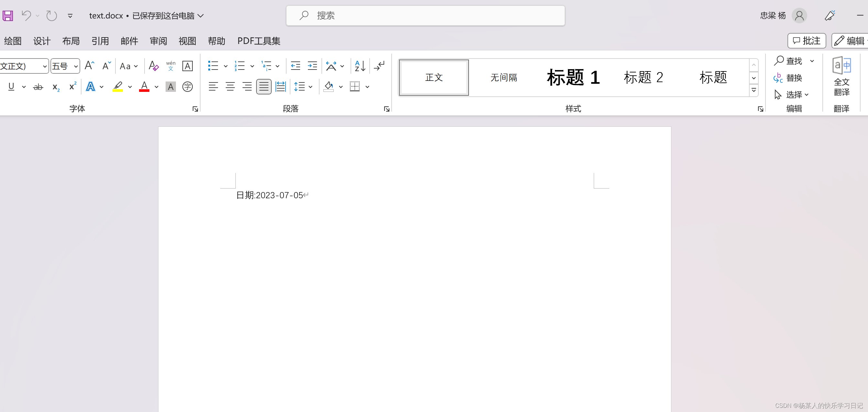This screenshot has width=868, height=412.
Task: Open the PDF工具集 tab
Action: [259, 41]
